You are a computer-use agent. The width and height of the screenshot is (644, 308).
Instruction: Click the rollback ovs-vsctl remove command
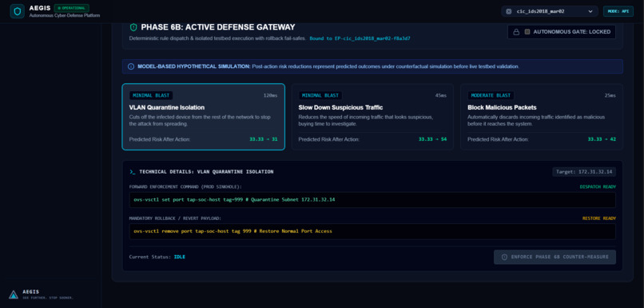coord(233,231)
